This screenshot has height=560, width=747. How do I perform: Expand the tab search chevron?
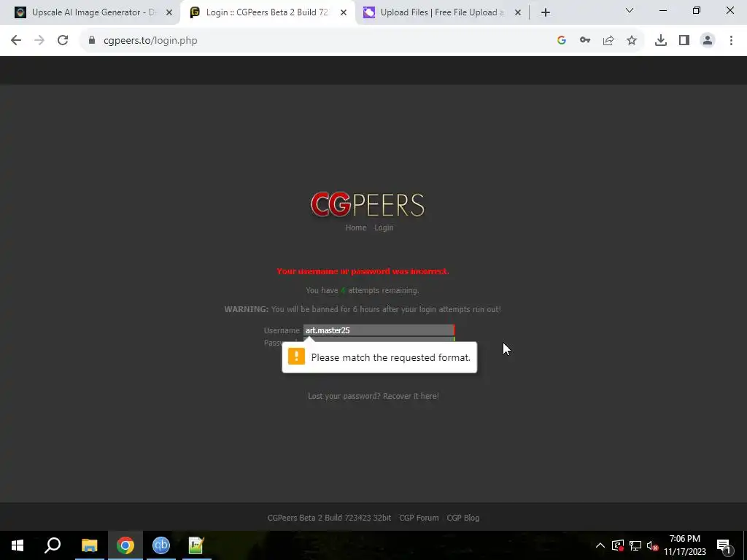630,10
